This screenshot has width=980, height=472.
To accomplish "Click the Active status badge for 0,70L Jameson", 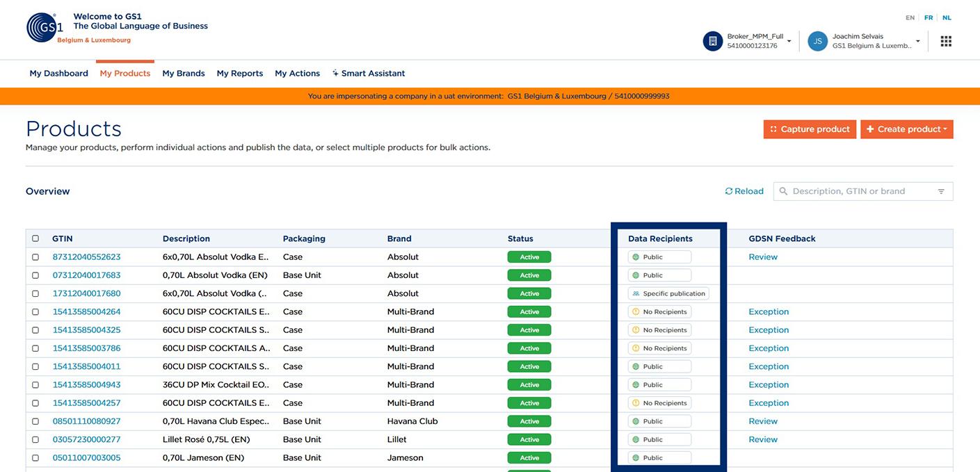I will click(529, 458).
